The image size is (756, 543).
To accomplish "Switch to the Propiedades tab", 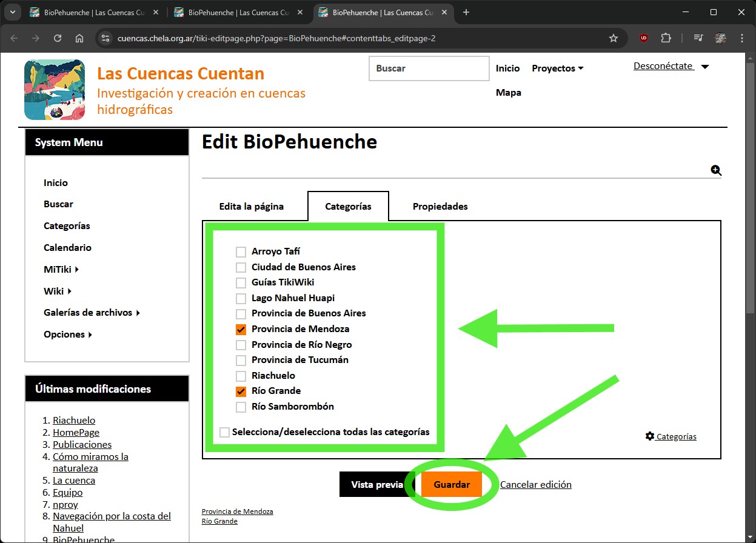I will (440, 207).
